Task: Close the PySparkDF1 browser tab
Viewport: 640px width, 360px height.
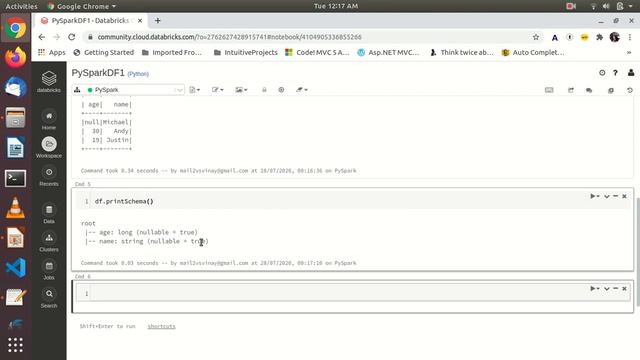Action: coord(140,20)
